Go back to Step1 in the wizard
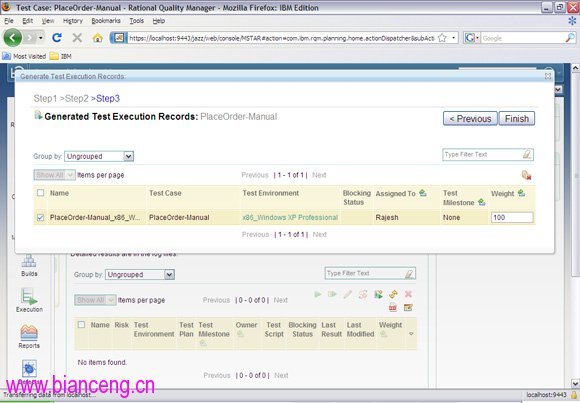Viewport: 580px width, 403px height. [x=45, y=98]
